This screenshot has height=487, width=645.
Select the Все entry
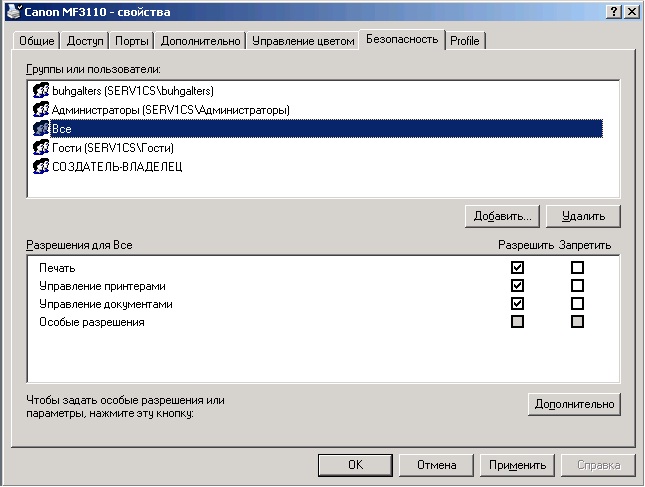[327, 129]
